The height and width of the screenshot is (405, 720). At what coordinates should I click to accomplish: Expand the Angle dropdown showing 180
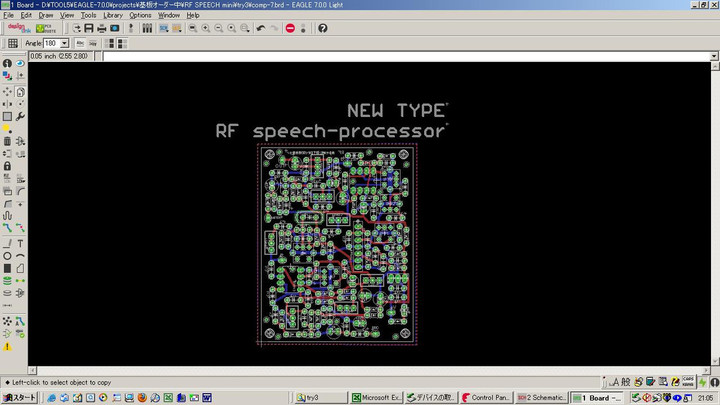pyautogui.click(x=65, y=43)
